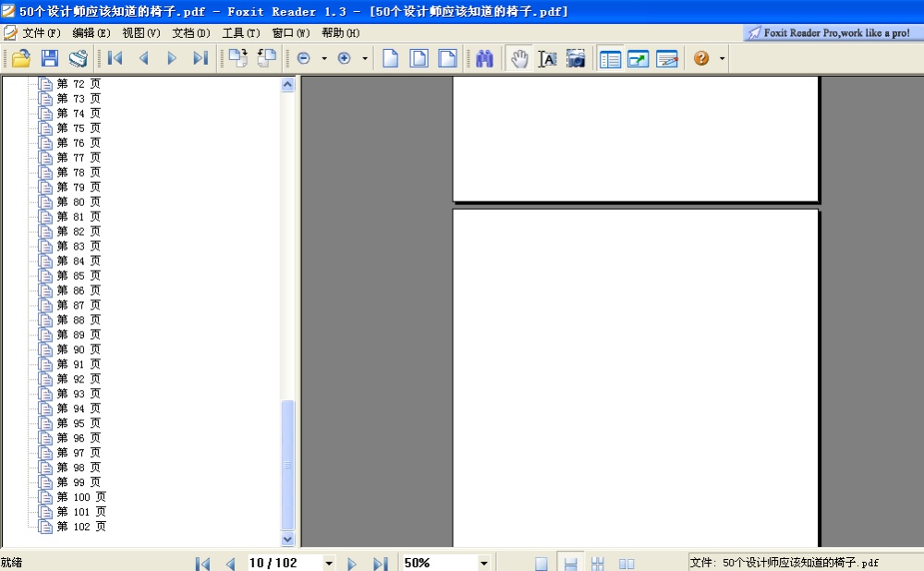The image size is (924, 571).
Task: Activate the Text Select tool
Action: (x=547, y=58)
